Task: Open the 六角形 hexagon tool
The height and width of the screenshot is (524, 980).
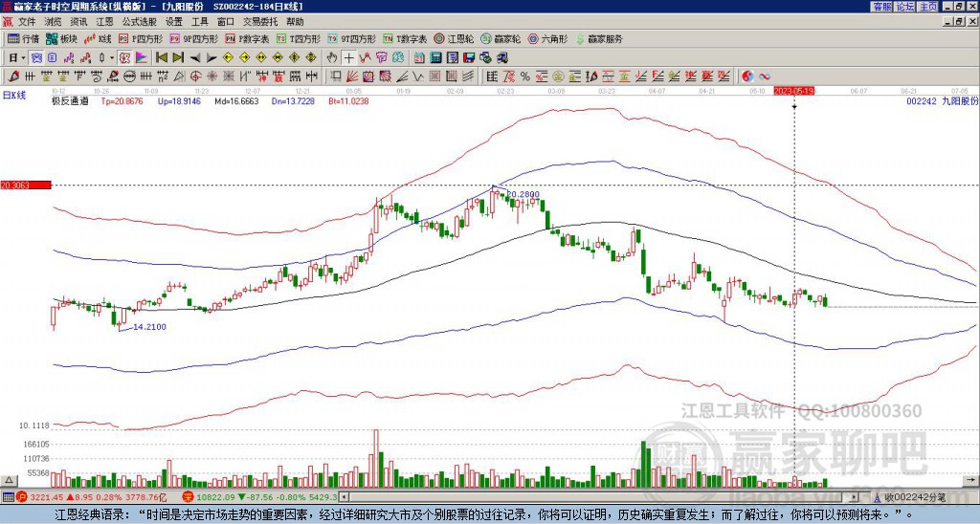Action: 548,38
